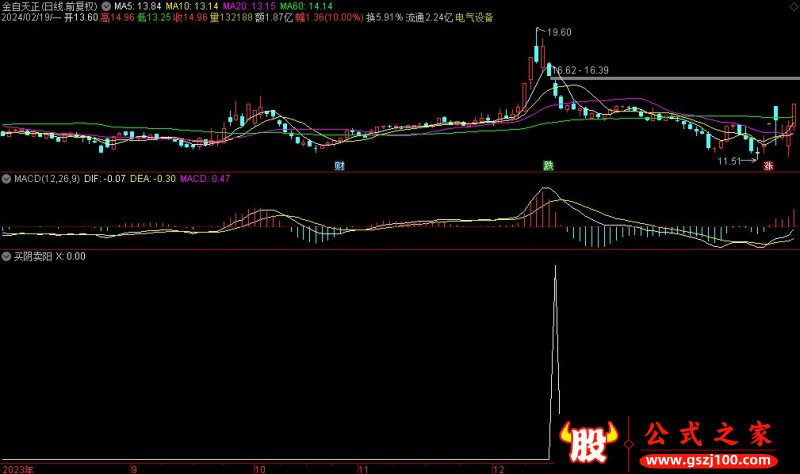Click the closing price 收14.96

pyautogui.click(x=190, y=17)
